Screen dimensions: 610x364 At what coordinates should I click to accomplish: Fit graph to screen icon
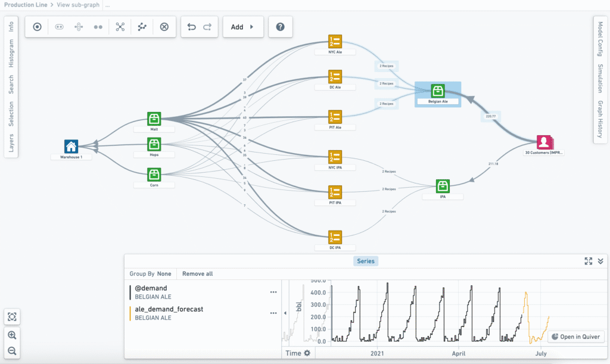pyautogui.click(x=12, y=317)
